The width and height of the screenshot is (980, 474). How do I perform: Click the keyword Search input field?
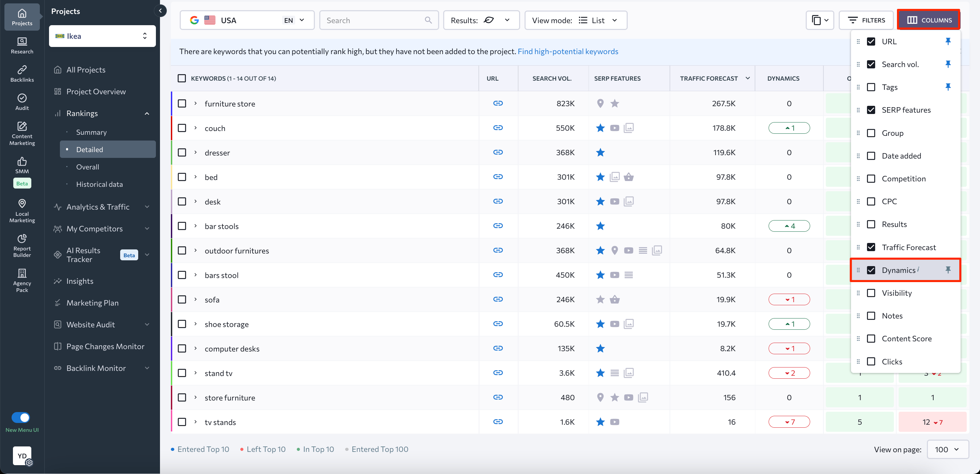tap(379, 20)
